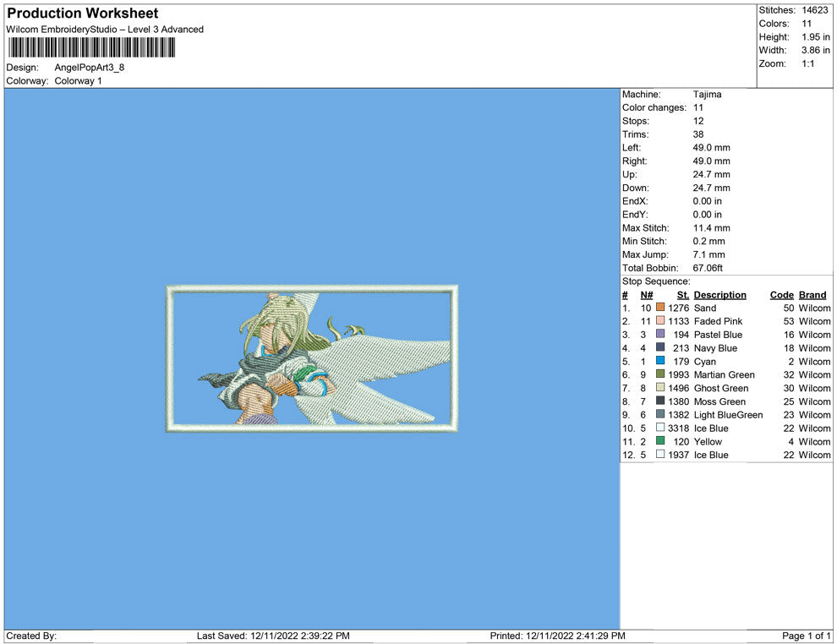837x644 pixels.
Task: Click the Brand column header
Action: [x=812, y=295]
